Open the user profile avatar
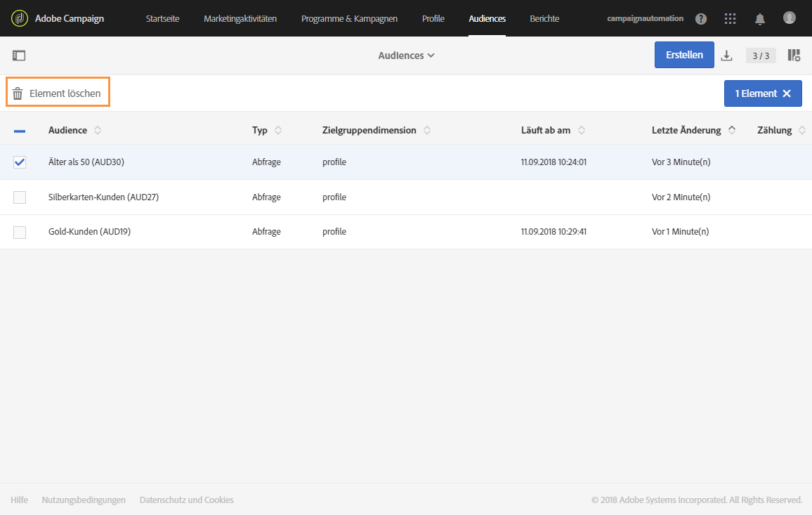This screenshot has height=515, width=812. coord(790,18)
